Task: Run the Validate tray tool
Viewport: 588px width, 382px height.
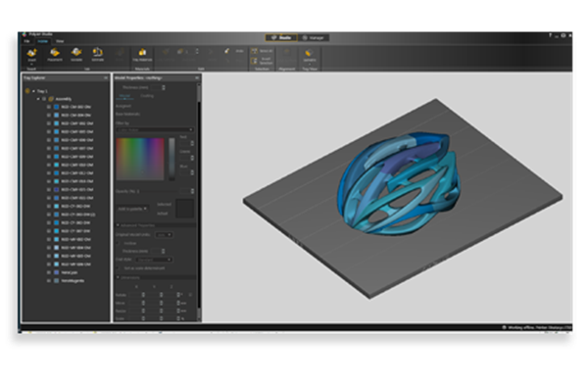Action: 76,54
